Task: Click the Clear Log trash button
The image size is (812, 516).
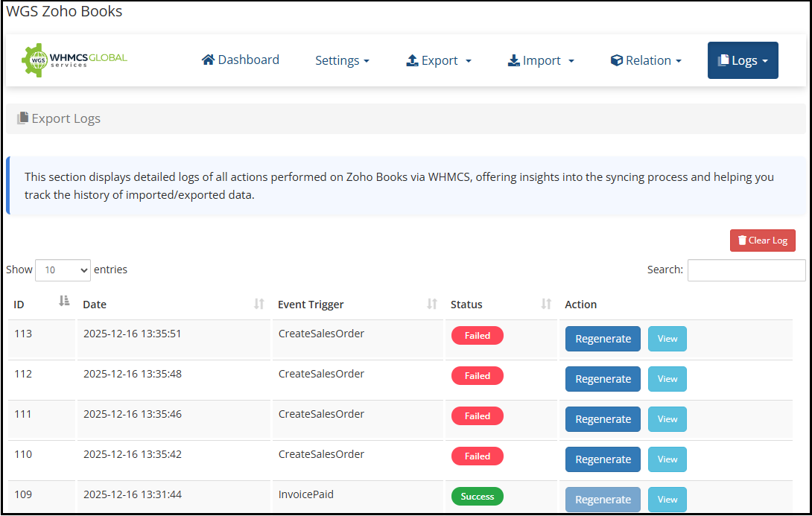Action: pos(763,241)
